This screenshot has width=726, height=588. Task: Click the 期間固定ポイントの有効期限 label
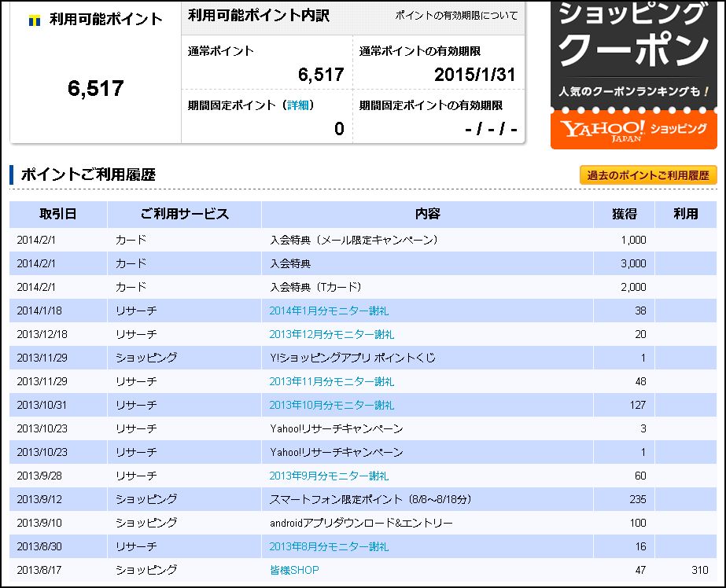[431, 105]
